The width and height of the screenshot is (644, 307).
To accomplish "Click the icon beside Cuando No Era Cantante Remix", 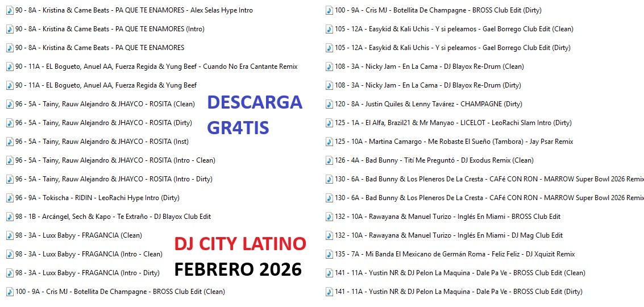I will point(9,67).
